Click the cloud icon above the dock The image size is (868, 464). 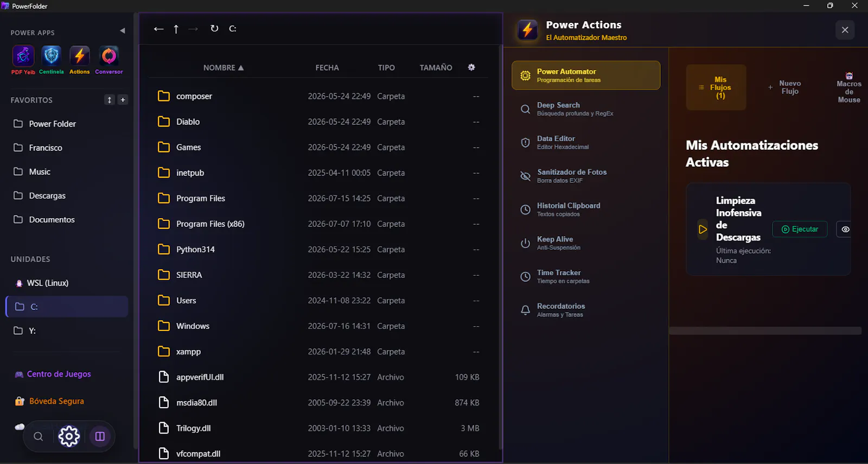[x=20, y=427]
